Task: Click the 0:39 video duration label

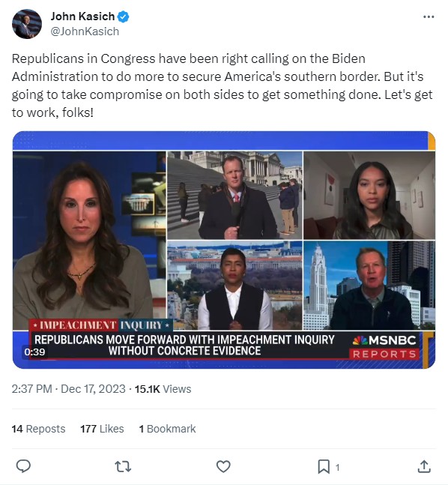Action: (x=34, y=352)
